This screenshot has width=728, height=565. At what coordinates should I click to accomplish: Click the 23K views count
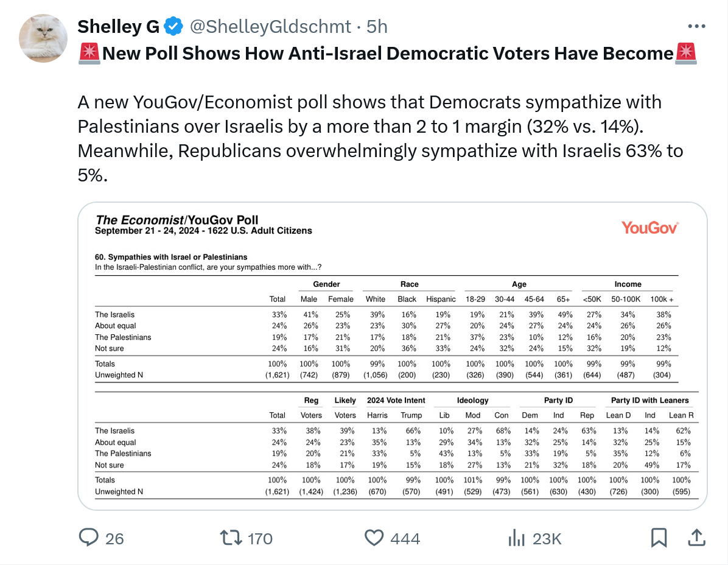click(x=547, y=539)
